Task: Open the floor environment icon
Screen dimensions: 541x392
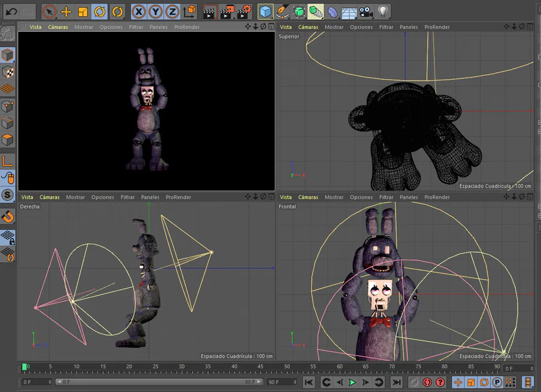Action: 349,13
